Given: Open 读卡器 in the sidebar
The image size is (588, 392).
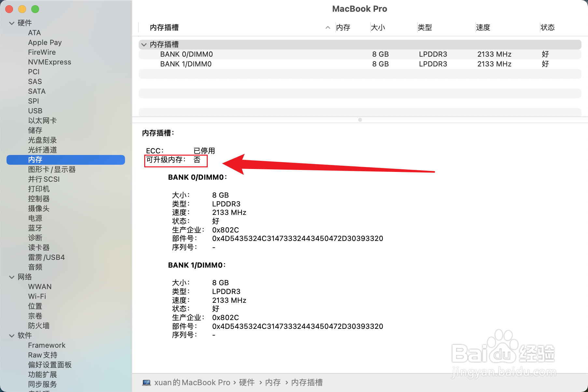Looking at the screenshot, I should (39, 248).
